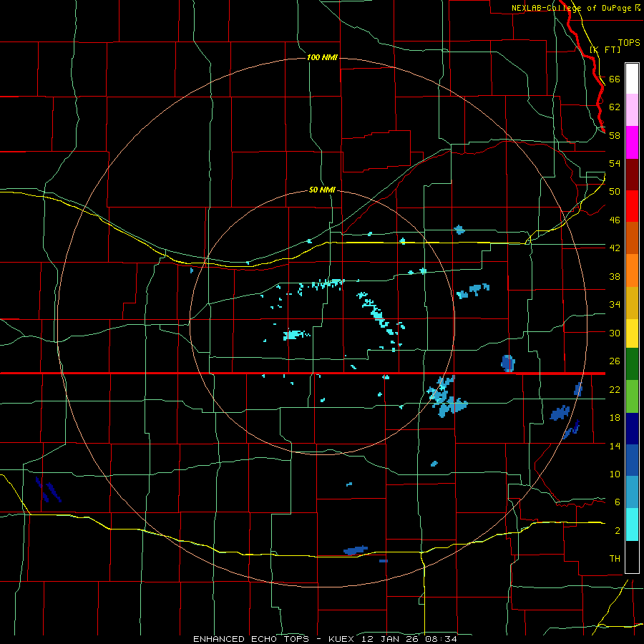Click the legend value 66

click(x=615, y=79)
